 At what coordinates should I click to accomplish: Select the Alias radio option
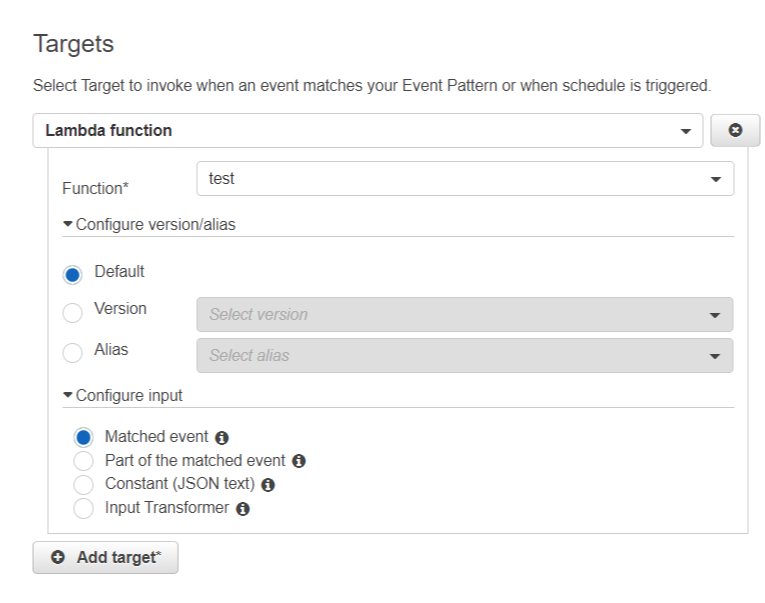click(x=72, y=353)
